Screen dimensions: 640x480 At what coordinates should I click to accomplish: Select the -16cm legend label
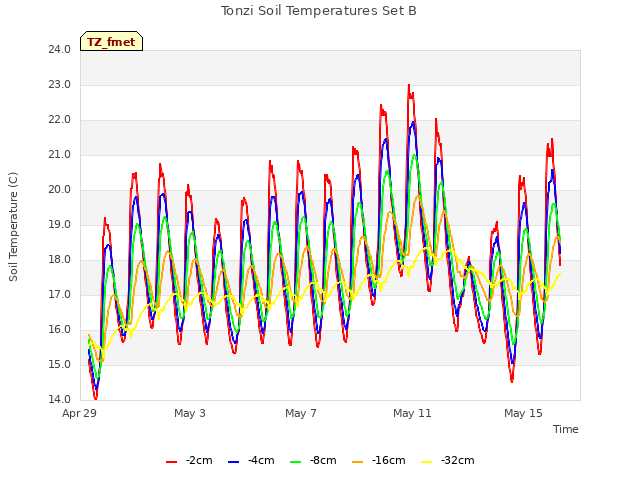(x=389, y=460)
